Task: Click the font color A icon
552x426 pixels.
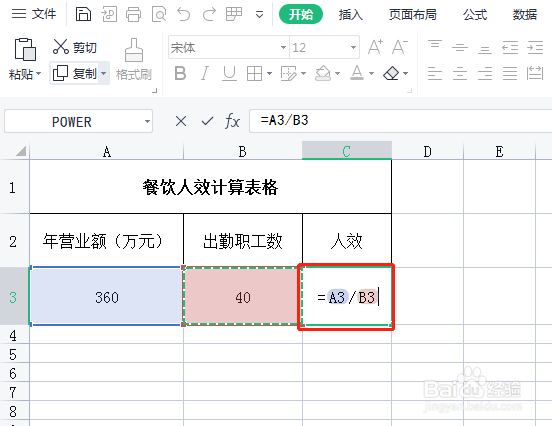Action: coord(357,73)
